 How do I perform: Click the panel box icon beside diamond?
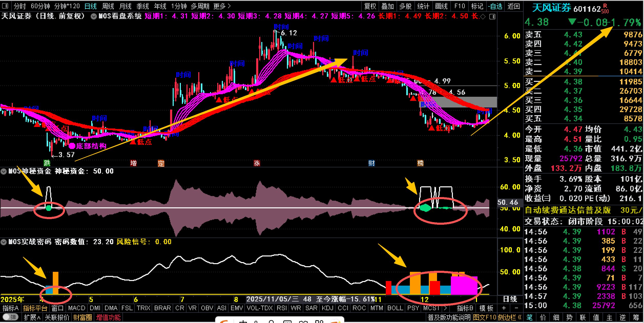coord(492,17)
